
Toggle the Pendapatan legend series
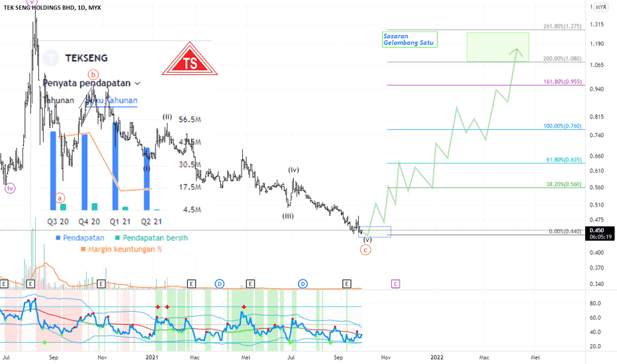click(x=80, y=238)
